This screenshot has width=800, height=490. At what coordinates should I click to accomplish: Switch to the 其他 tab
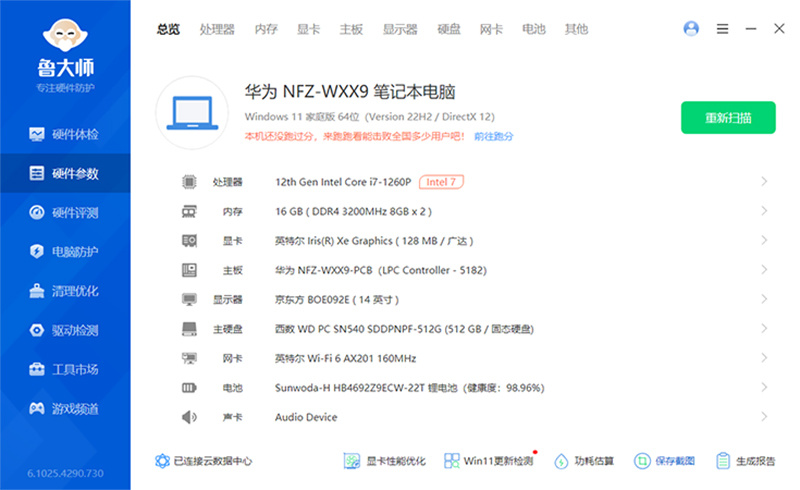pos(577,30)
